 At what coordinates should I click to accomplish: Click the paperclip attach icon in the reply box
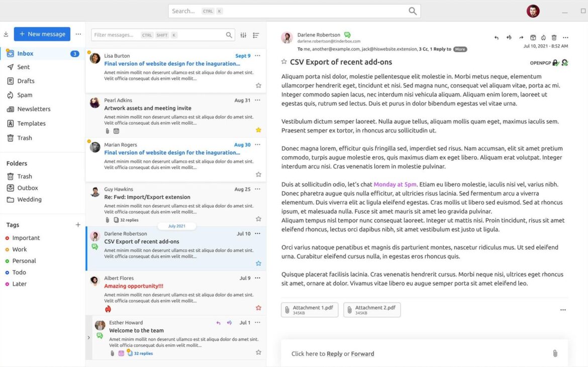[555, 353]
